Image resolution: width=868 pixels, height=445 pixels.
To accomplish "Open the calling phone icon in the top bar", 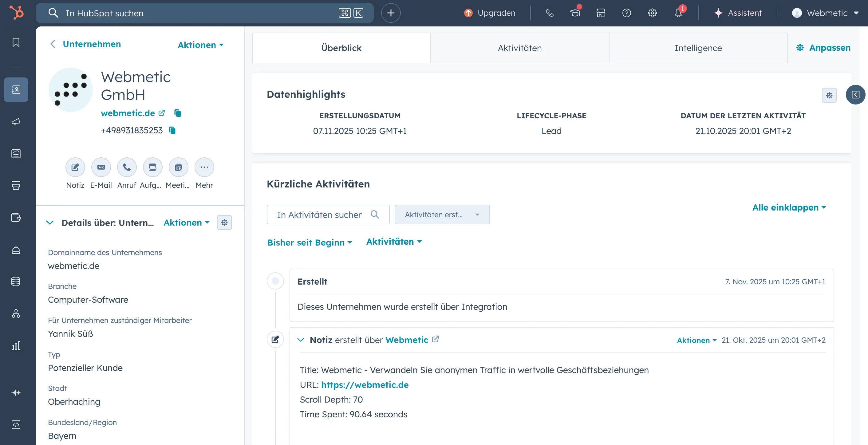I will click(x=549, y=13).
